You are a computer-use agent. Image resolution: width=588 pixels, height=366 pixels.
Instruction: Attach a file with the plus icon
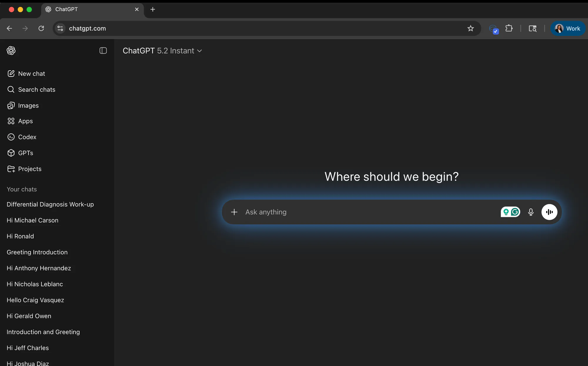pos(234,212)
